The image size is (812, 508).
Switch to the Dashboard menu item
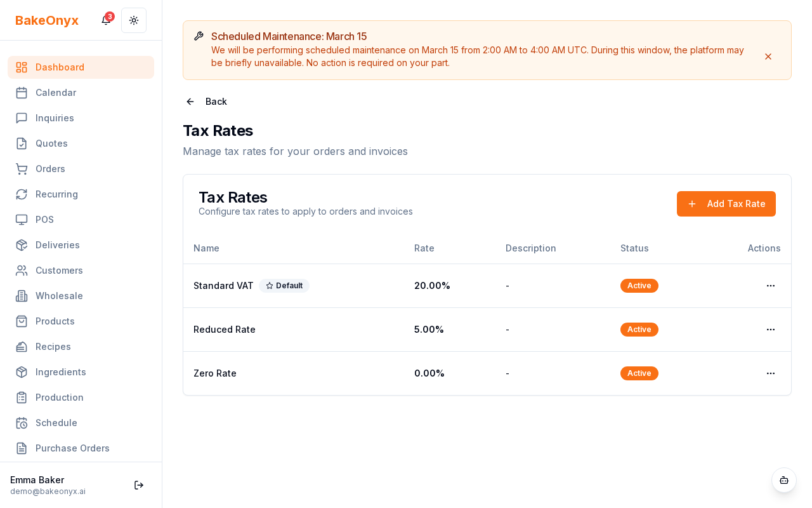tap(60, 67)
